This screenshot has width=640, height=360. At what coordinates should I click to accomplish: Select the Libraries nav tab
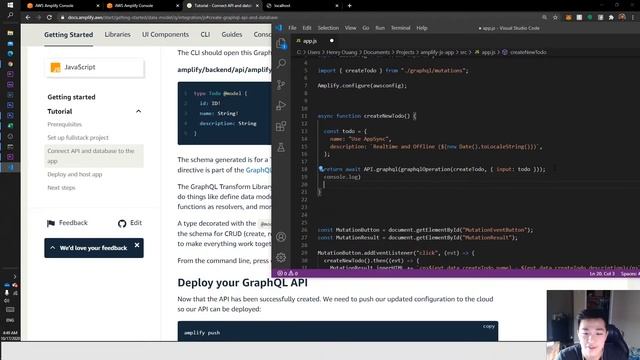click(118, 35)
